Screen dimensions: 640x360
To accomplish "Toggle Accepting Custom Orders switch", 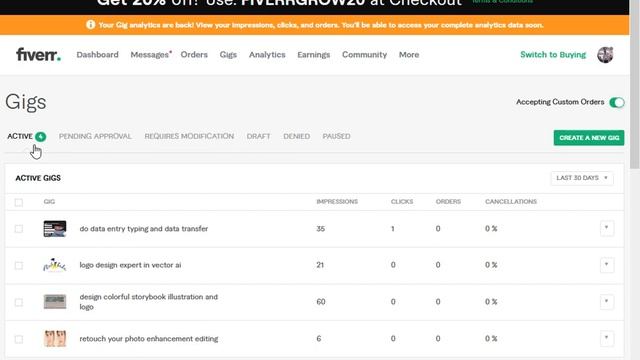I will [617, 102].
